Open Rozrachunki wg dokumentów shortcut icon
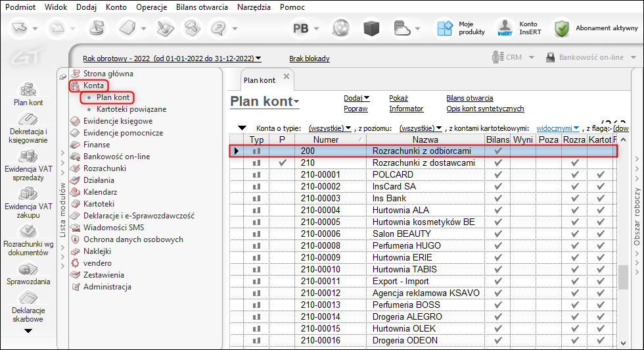Viewport: 644px width, 350px height. point(28,231)
